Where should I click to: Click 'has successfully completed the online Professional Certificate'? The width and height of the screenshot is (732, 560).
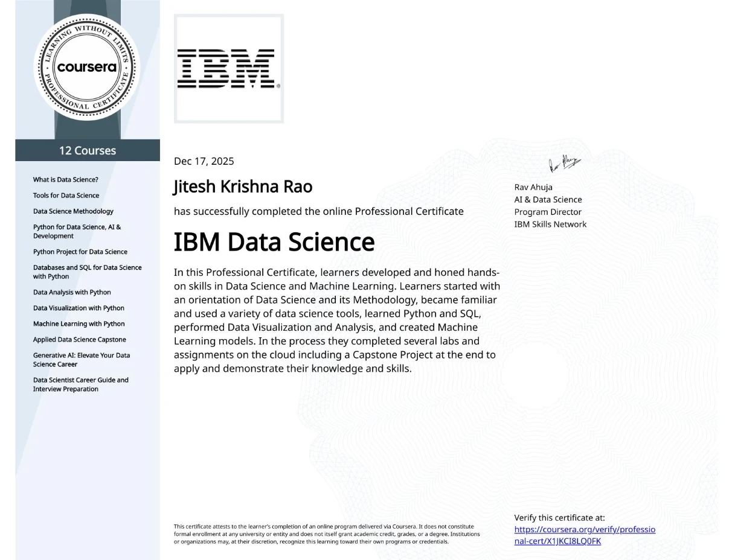(x=319, y=212)
